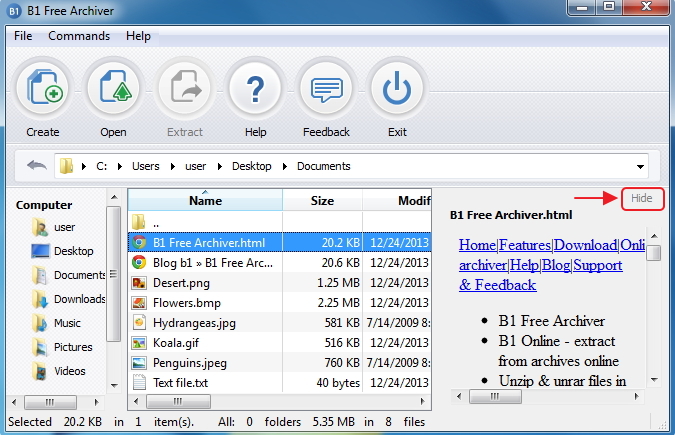Expand path arrow before C:
Screen dimensions: 675x435
(x=84, y=166)
